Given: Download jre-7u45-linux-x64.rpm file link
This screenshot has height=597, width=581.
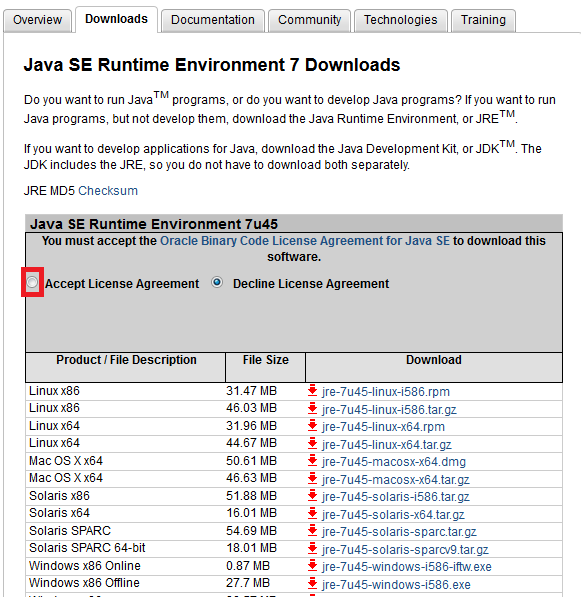Looking at the screenshot, I should 383,427.
